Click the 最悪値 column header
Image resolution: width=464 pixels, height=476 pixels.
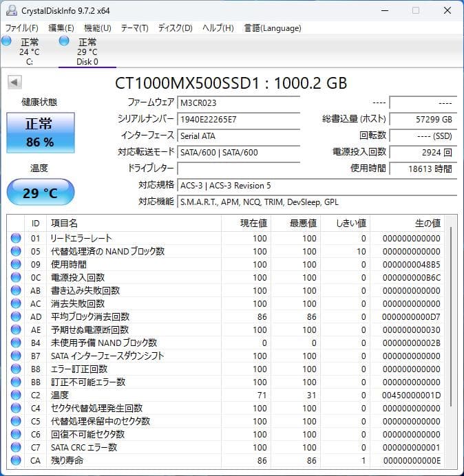point(295,223)
